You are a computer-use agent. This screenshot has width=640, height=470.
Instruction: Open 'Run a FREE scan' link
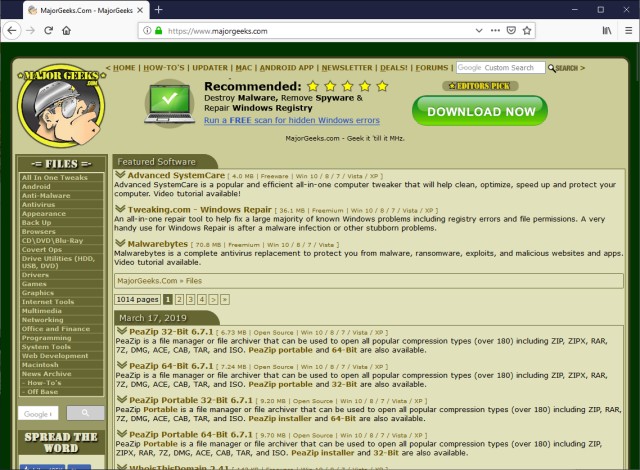pos(292,120)
